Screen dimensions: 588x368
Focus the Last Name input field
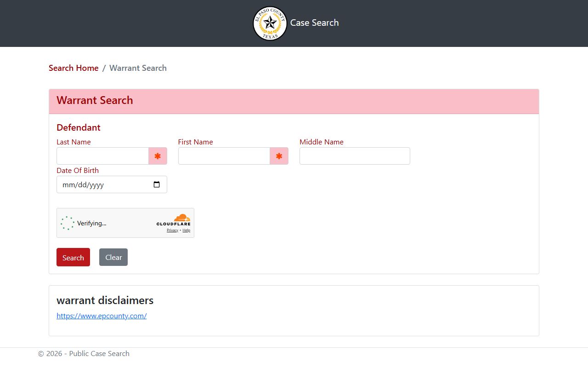(102, 156)
